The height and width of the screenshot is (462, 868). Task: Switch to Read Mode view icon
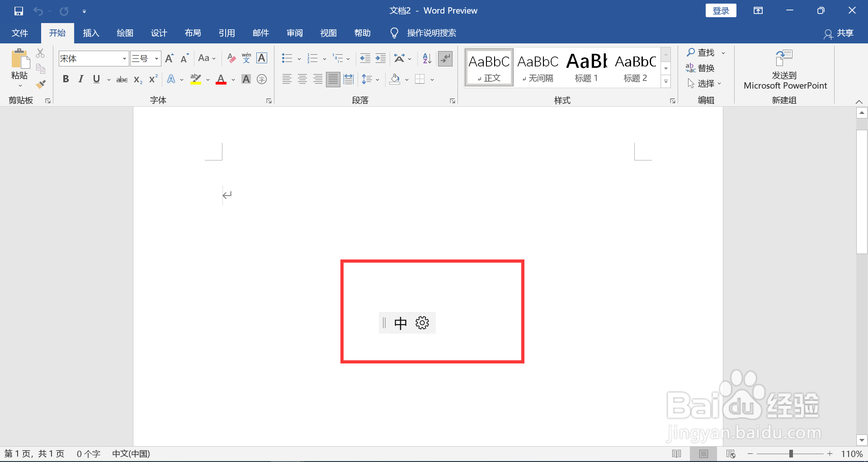pos(677,454)
